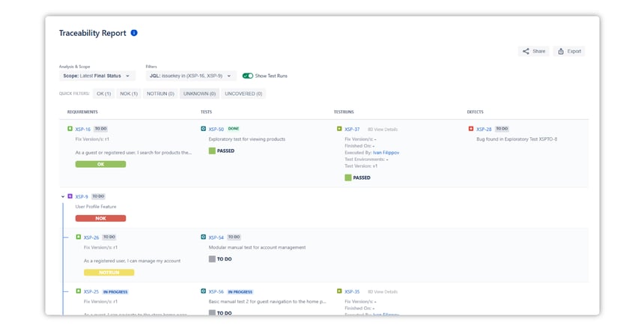Click text 'Modular manual test for account management'
644x331 pixels.
pyautogui.click(x=257, y=248)
